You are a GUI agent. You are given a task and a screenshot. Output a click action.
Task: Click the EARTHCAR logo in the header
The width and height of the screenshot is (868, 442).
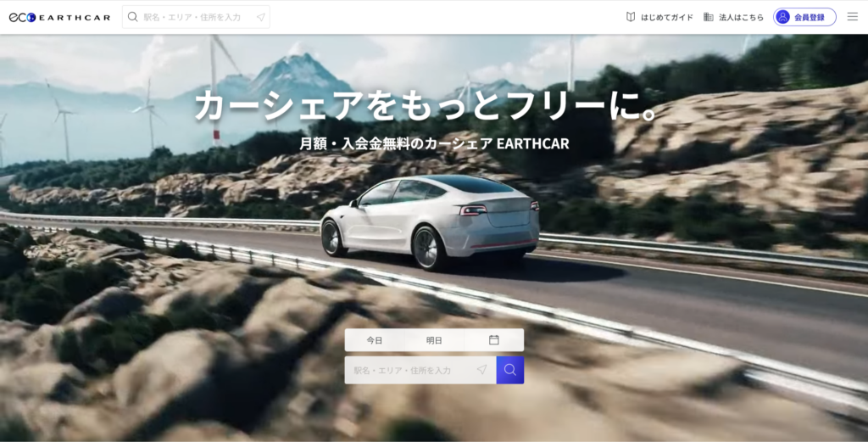click(x=59, y=17)
